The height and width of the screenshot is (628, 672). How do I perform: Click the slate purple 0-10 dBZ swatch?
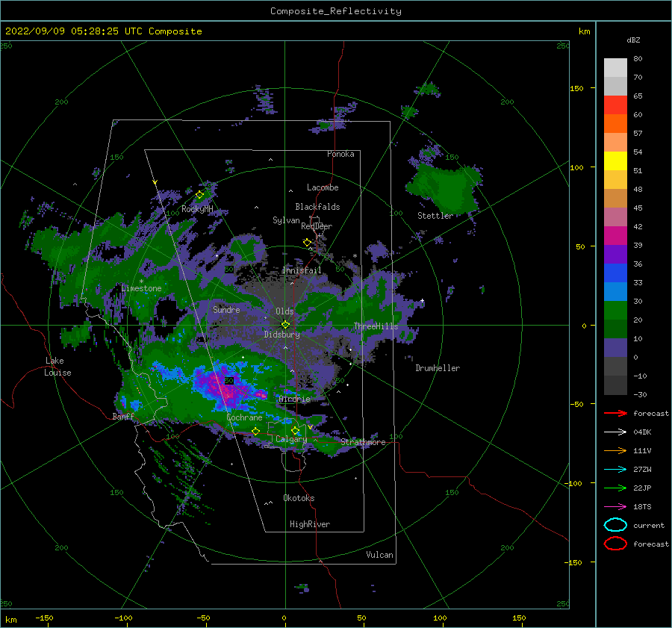coord(615,348)
